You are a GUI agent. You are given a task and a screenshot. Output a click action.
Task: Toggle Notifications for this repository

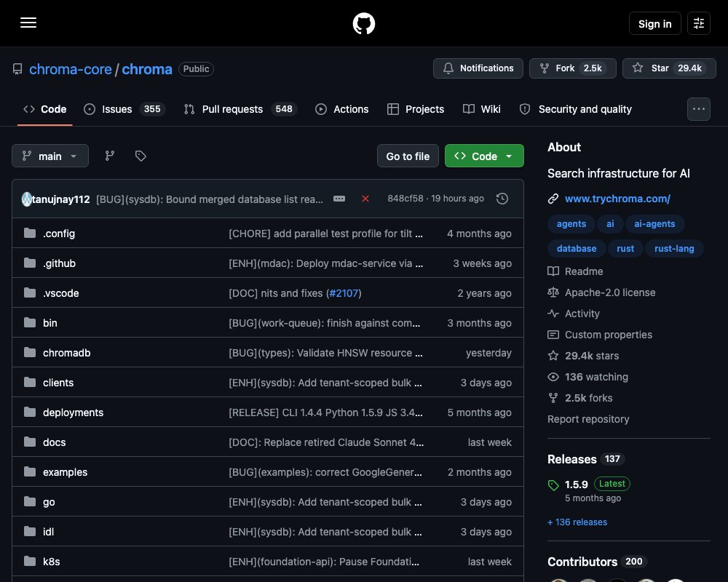click(x=478, y=68)
